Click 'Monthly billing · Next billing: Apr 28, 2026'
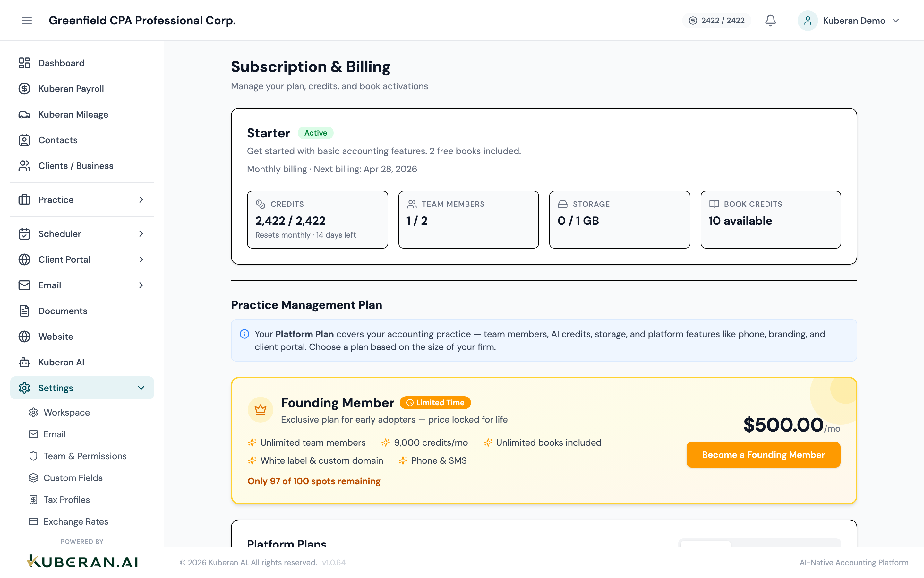924x578 pixels. coord(332,169)
